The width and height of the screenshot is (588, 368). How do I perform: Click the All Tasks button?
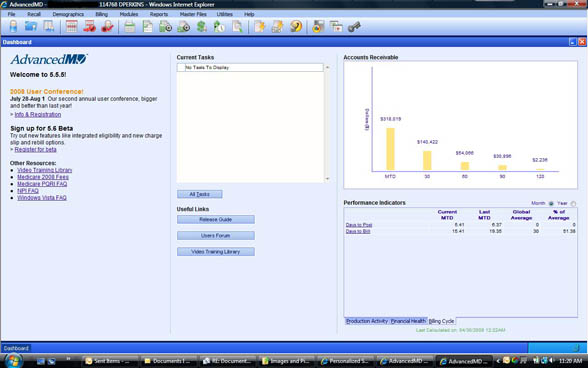200,194
